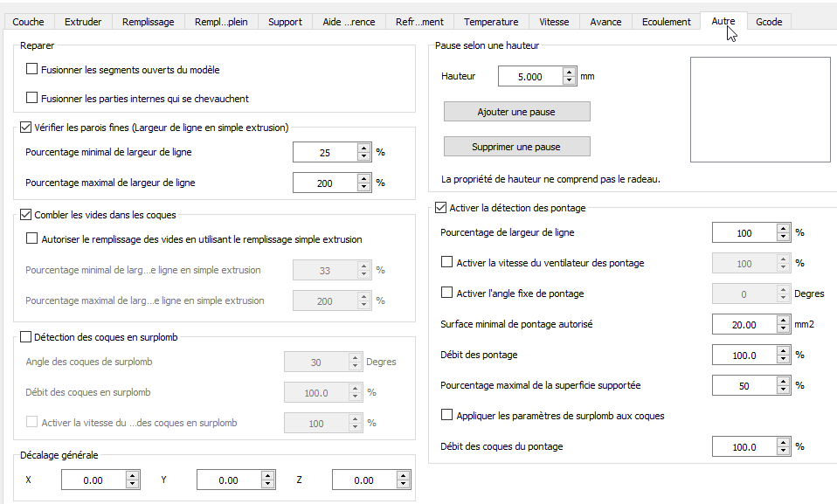
Task: Decrease the Z offset value
Action: click(404, 484)
